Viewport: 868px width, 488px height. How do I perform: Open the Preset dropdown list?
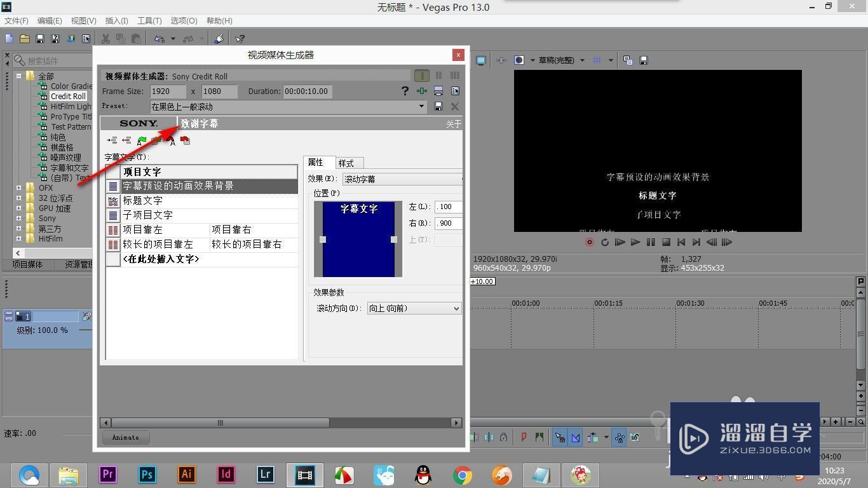(x=421, y=106)
